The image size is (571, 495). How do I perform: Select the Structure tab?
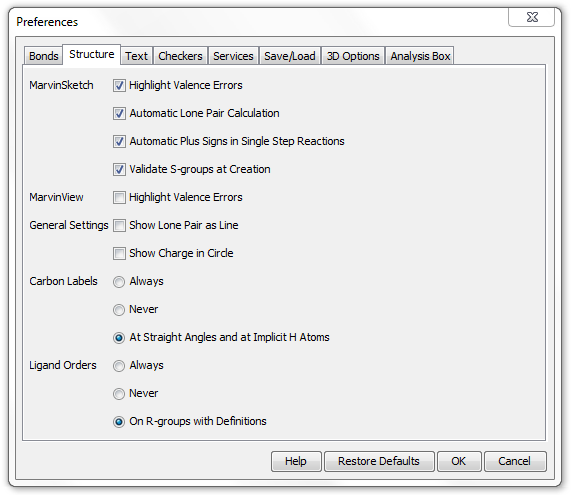point(91,55)
